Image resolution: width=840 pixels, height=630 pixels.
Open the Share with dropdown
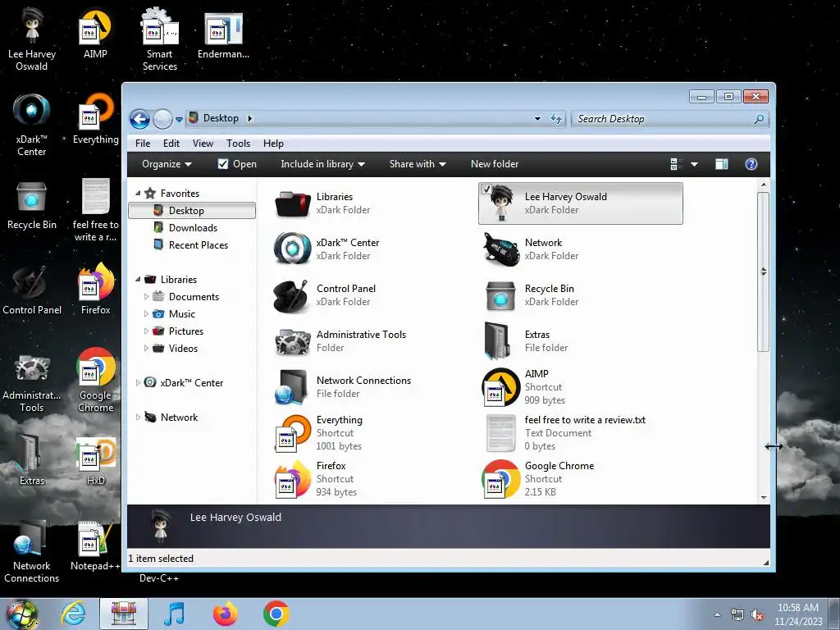[418, 164]
